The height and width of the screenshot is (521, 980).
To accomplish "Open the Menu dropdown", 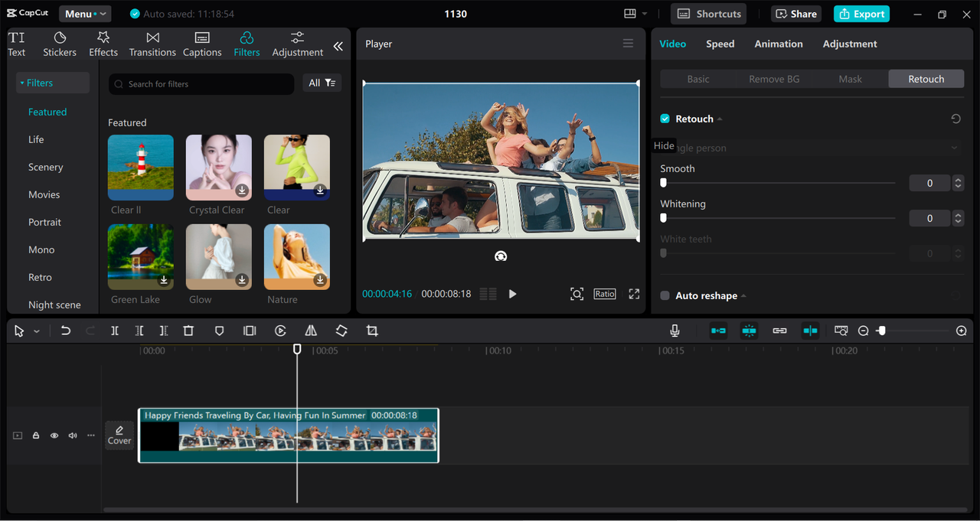I will [x=85, y=14].
